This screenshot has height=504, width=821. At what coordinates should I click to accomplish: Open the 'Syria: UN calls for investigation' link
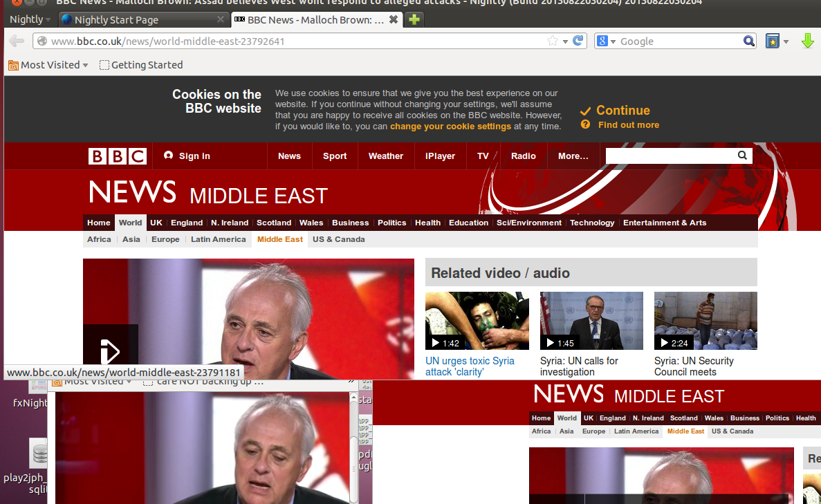click(x=579, y=366)
